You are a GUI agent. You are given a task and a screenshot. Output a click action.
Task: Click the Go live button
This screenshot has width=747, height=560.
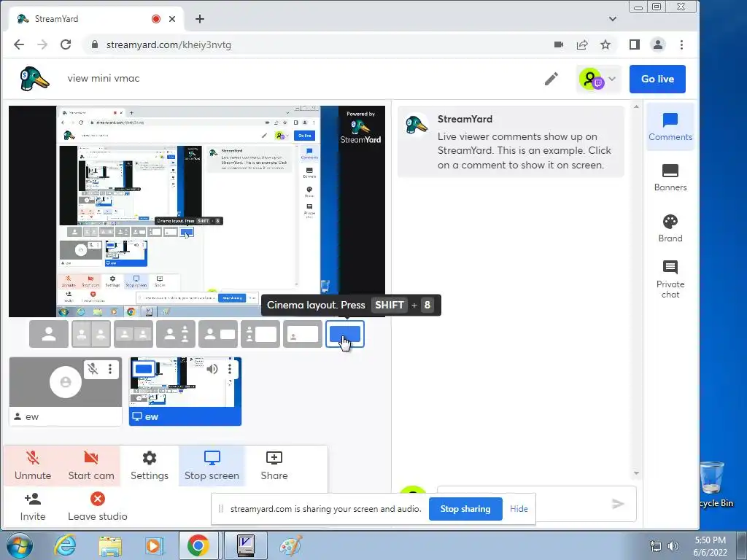point(657,79)
